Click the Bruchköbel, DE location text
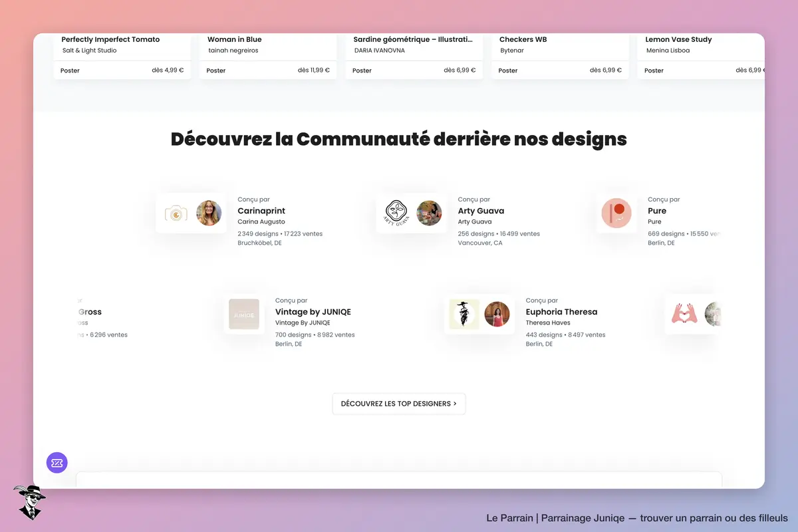This screenshot has height=532, width=798. [259, 243]
